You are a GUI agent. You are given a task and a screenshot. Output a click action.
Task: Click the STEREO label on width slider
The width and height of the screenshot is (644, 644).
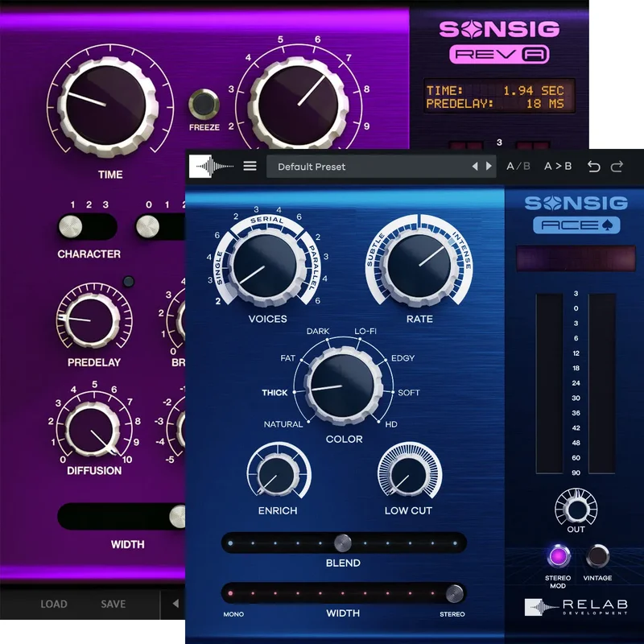pos(452,614)
